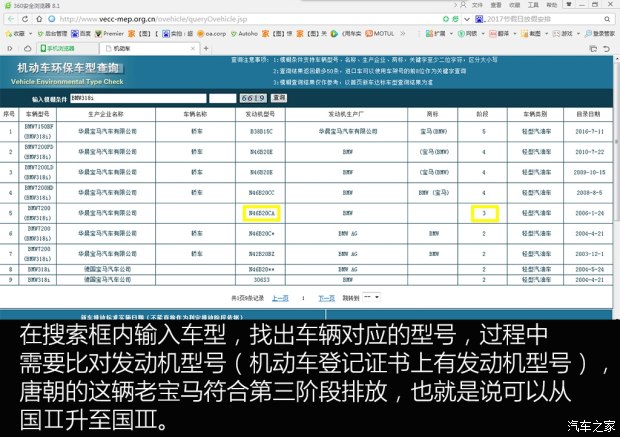This screenshot has width=620, height=437.
Task: Click the 德国宝马汽车公司 cell in row 8
Action: pyautogui.click(x=107, y=269)
